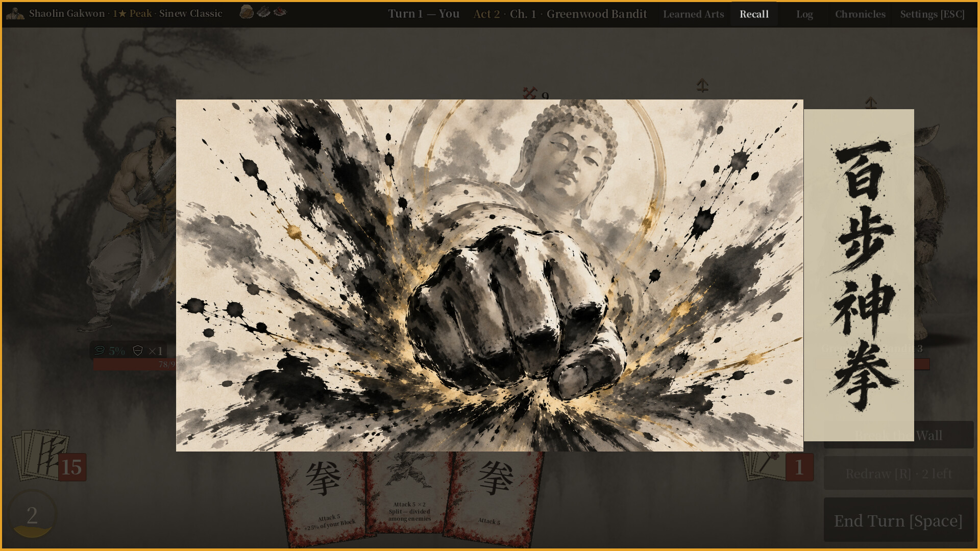
Task: Open the Learned Arts tab
Action: [693, 14]
